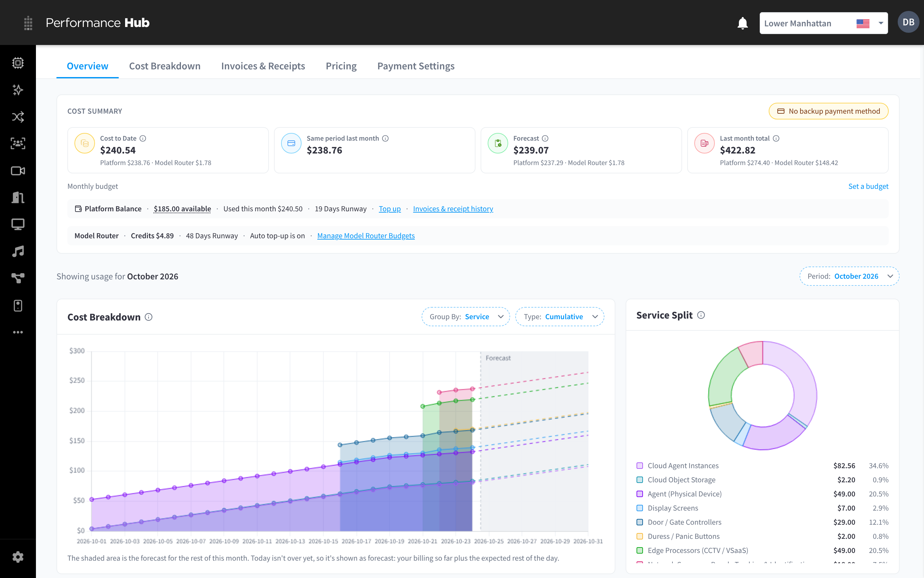The height and width of the screenshot is (578, 924).
Task: Click the pink donut segment at top
Action: [752, 354]
